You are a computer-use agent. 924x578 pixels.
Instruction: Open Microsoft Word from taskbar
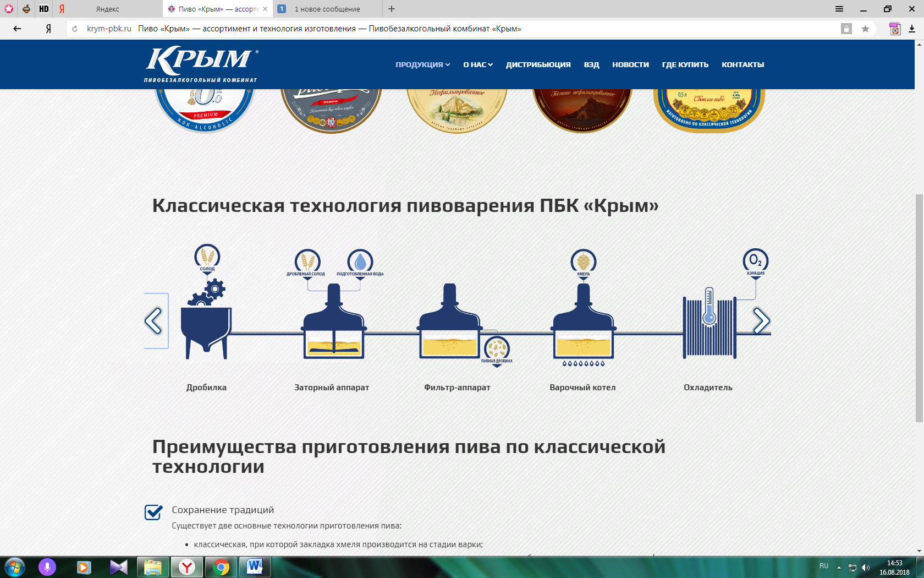click(255, 567)
